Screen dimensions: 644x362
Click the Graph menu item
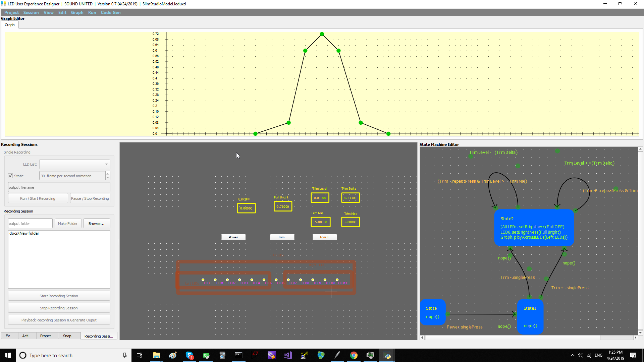pyautogui.click(x=77, y=12)
